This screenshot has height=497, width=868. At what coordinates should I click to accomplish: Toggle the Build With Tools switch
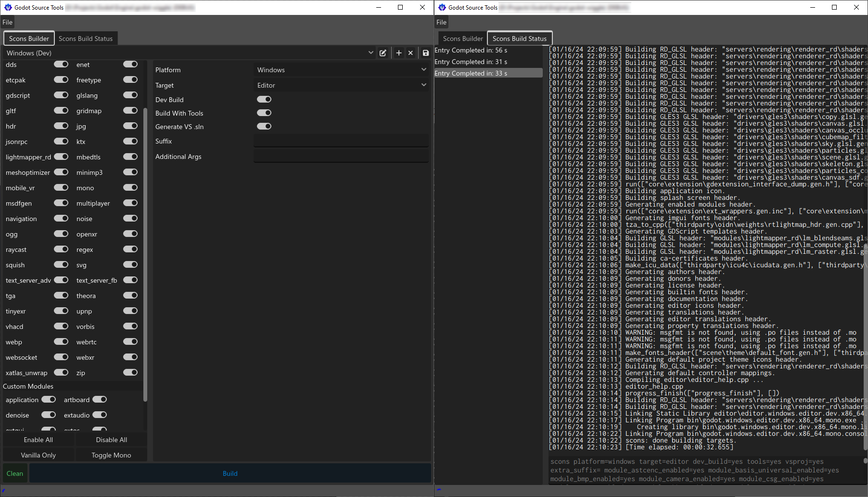pyautogui.click(x=264, y=113)
